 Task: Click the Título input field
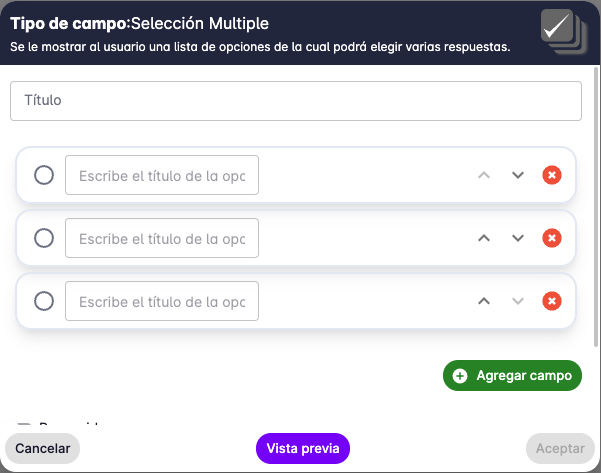coord(295,101)
